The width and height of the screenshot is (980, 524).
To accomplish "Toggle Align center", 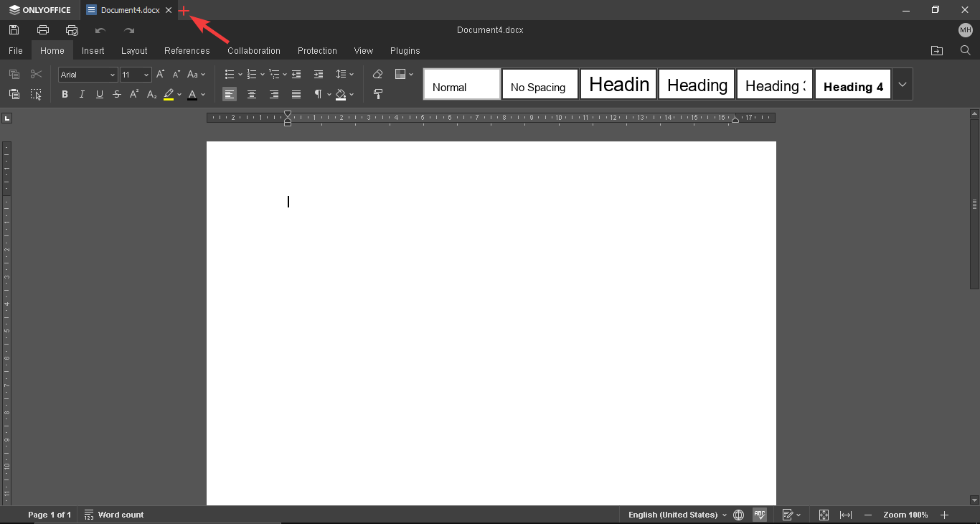I will point(252,94).
